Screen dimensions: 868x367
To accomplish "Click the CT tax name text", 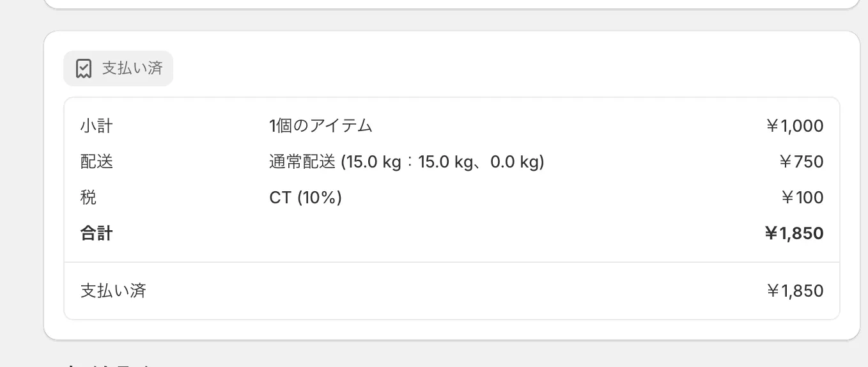I will point(280,198).
